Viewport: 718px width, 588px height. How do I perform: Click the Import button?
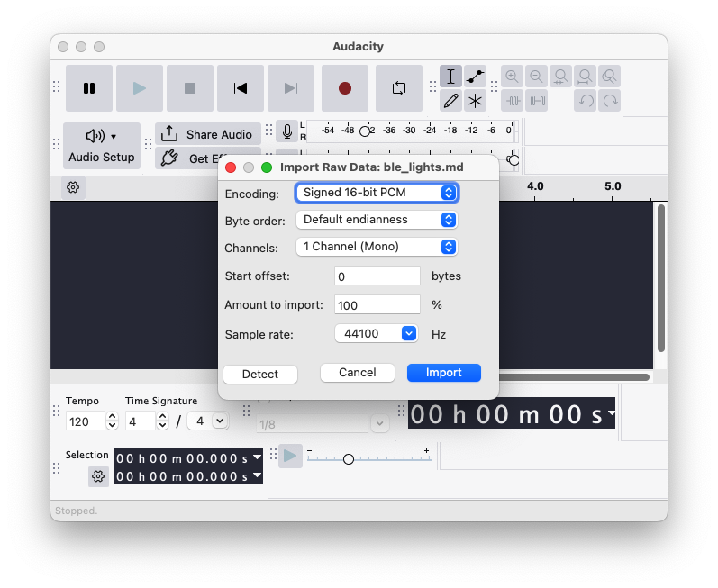click(x=443, y=373)
